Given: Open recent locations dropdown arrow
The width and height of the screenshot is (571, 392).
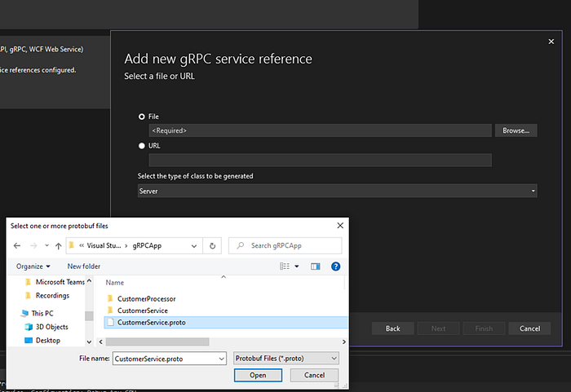Looking at the screenshot, I should click(47, 245).
